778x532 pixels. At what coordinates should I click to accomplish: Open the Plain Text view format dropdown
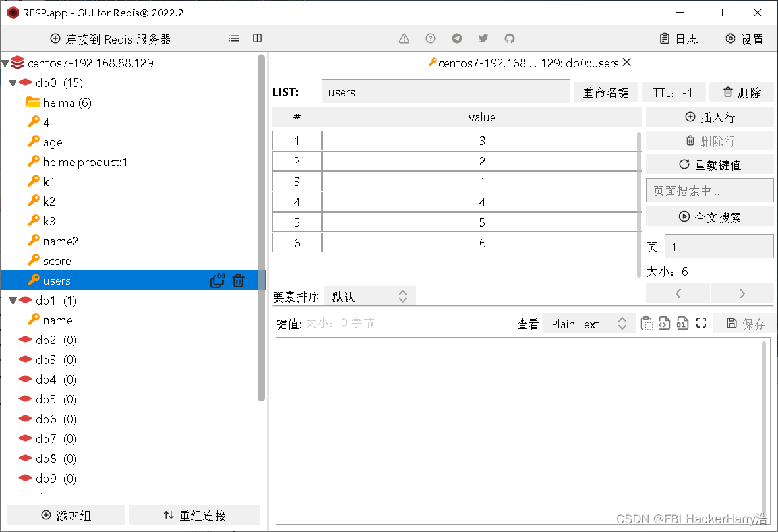(x=587, y=323)
